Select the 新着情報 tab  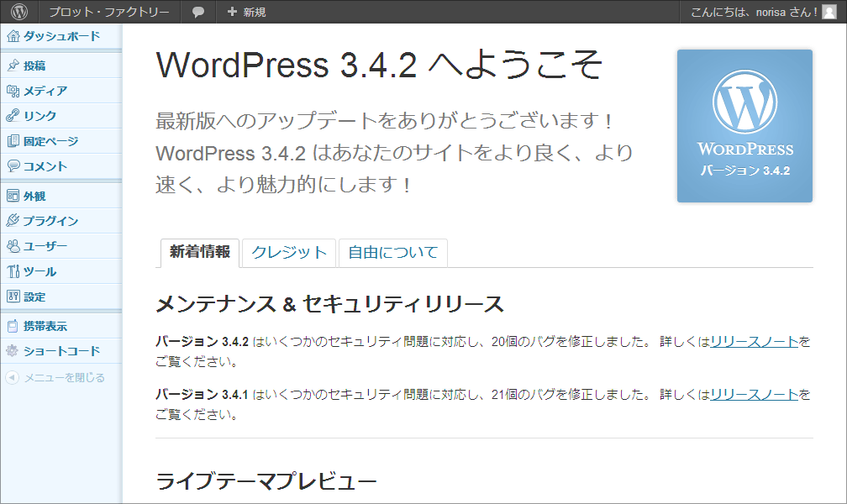pyautogui.click(x=200, y=252)
